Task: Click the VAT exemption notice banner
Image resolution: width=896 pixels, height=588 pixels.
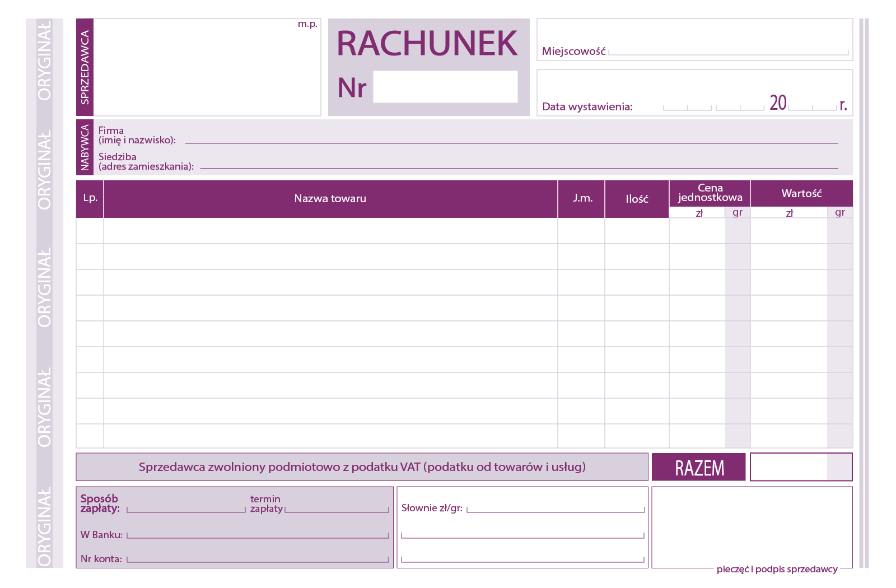Action: pos(362,467)
